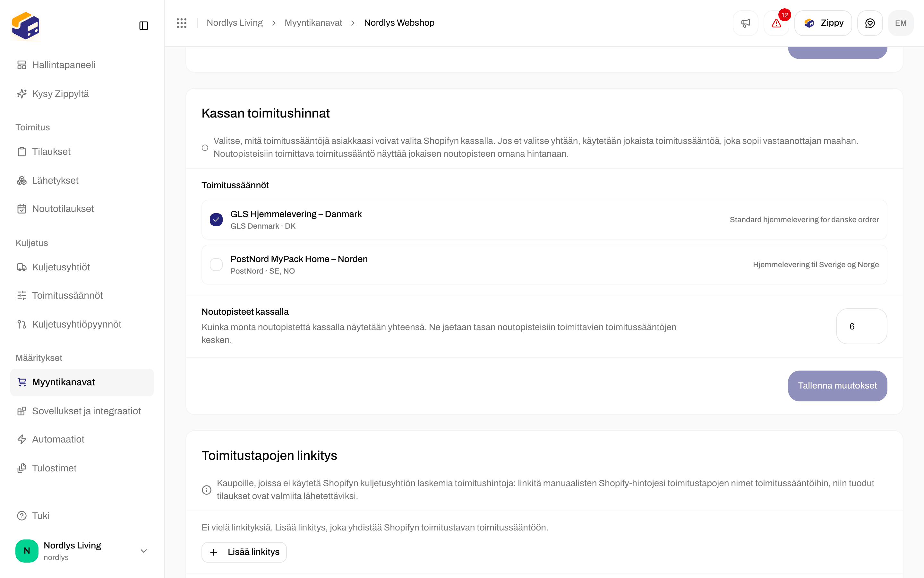Save changes with Tallenna muutokset
This screenshot has width=924, height=578.
point(837,386)
